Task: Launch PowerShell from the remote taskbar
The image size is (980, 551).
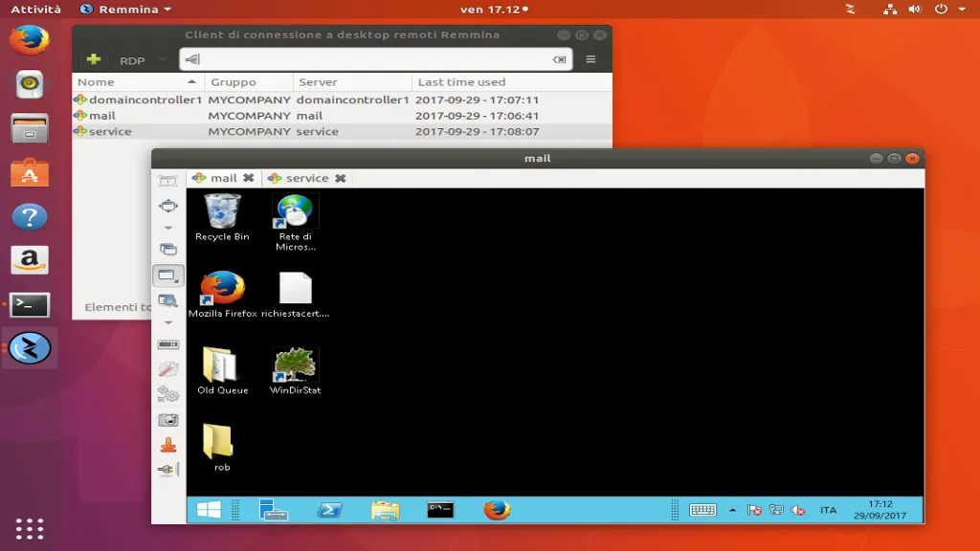Action: 330,510
